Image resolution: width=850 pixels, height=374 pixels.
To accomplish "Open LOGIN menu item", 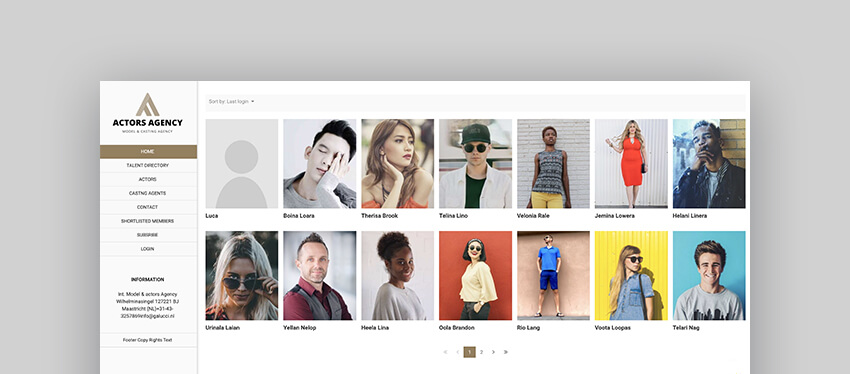I will tap(148, 249).
